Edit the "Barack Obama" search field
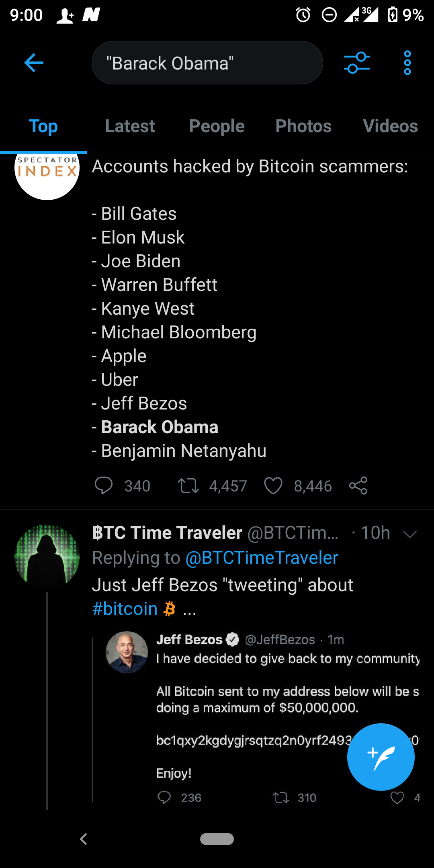The width and height of the screenshot is (434, 868). coord(207,63)
